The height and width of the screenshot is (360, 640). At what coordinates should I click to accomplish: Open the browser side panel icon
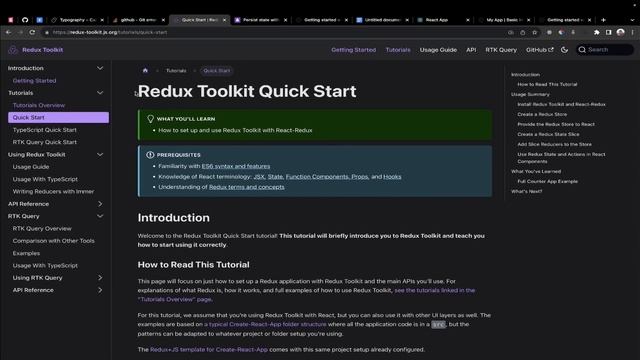[609, 32]
